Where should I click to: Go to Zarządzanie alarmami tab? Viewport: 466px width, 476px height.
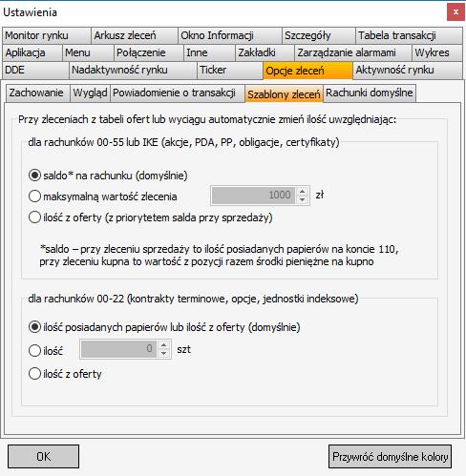(353, 52)
